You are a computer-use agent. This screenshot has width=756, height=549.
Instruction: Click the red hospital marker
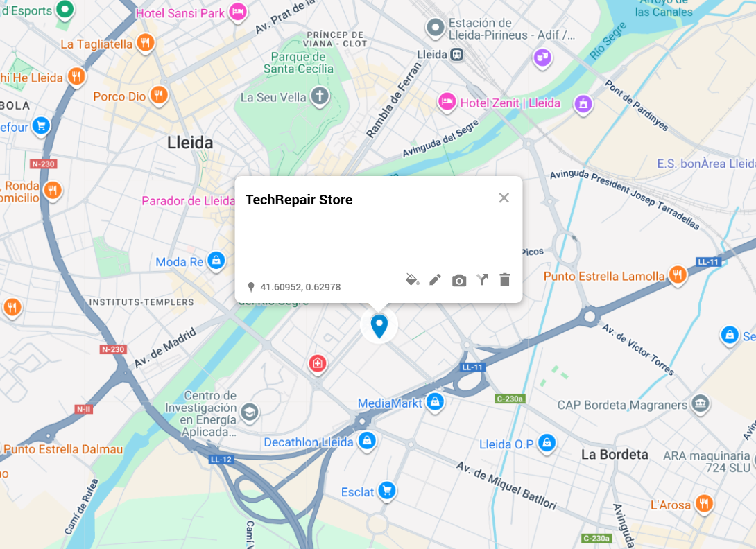tap(317, 364)
